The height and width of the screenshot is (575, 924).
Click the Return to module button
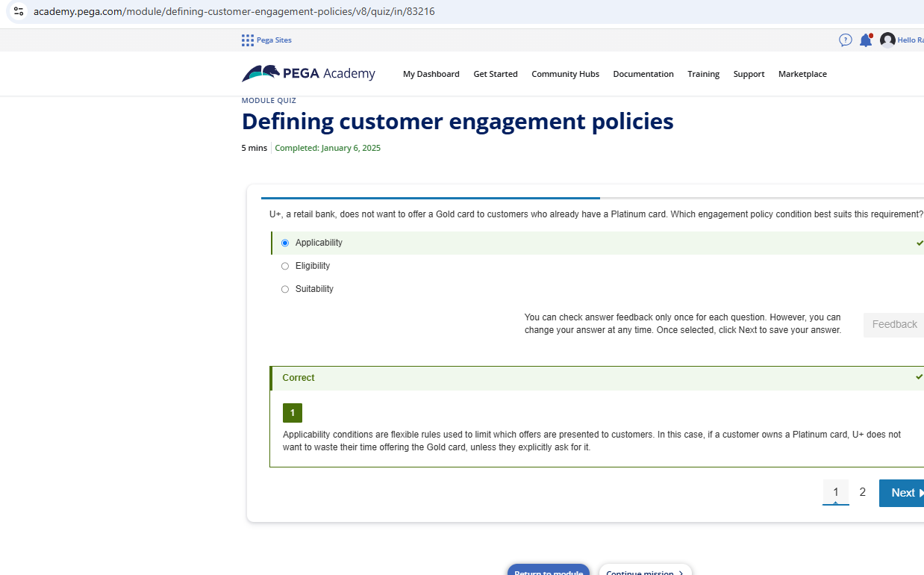[548, 571]
